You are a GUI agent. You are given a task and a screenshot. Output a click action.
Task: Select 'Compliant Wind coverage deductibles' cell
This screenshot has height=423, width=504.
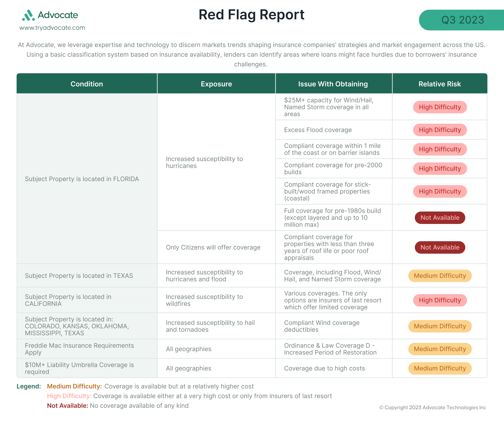point(334,326)
